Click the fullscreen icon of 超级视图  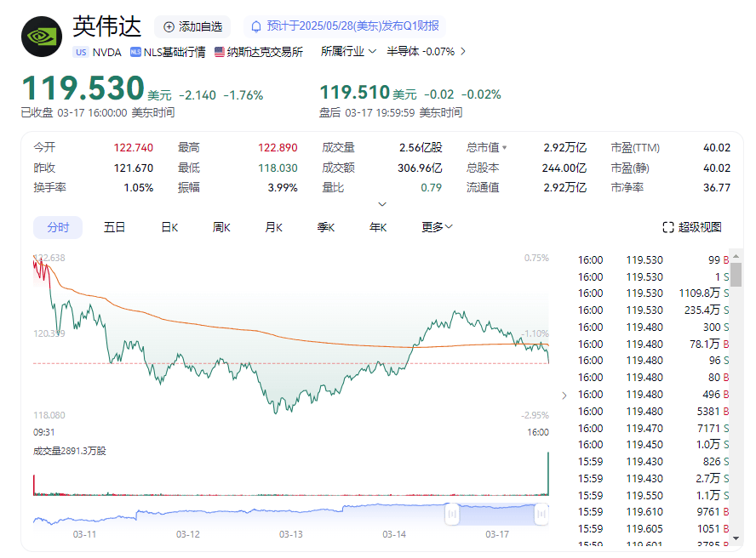point(668,227)
